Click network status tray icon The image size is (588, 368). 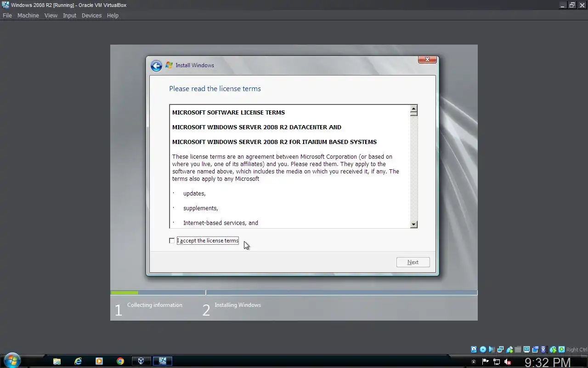tap(497, 362)
